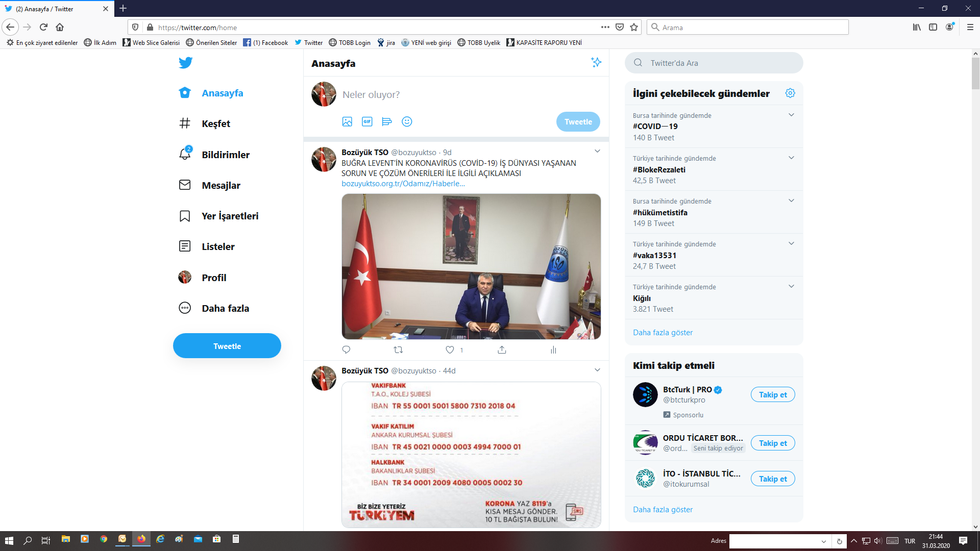Expand options for #BlokeRezaleti trend

click(x=791, y=158)
